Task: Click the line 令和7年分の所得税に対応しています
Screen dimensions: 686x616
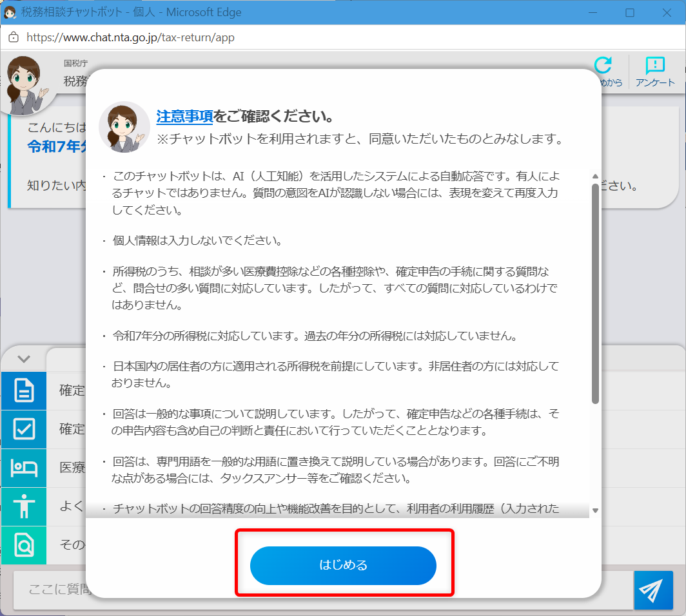Action: [x=315, y=336]
